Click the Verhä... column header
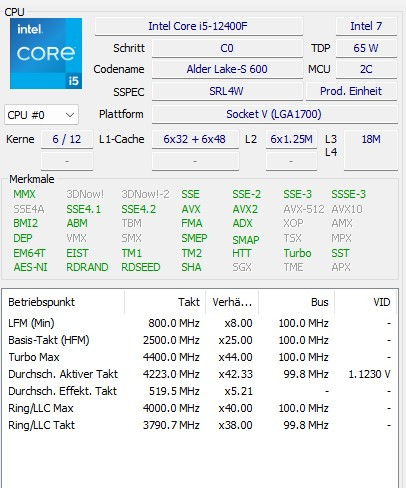Screen dimensions: 406x488 232,302
